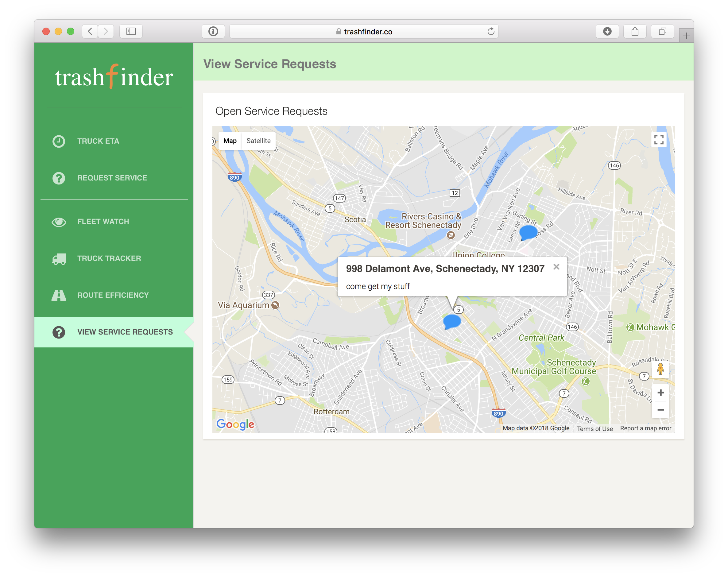The height and width of the screenshot is (577, 728).
Task: Close the Delamont Ave info window
Action: (556, 267)
